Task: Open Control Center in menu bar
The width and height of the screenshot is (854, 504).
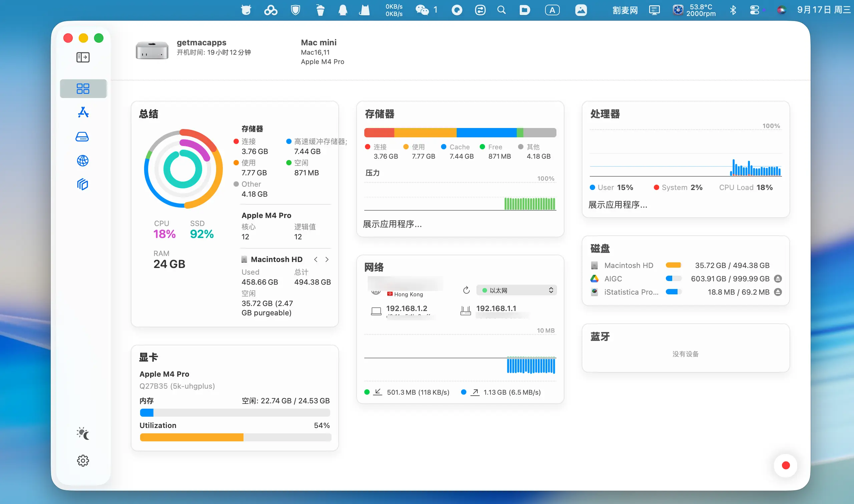Action: point(754,10)
